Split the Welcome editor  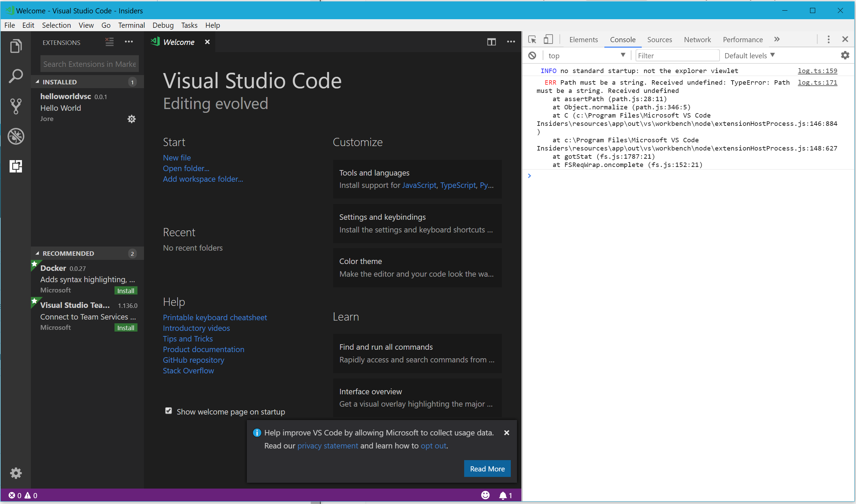492,42
